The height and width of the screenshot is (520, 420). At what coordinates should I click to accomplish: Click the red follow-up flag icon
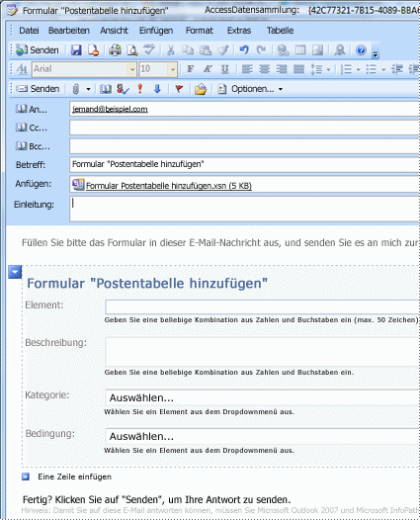(179, 89)
